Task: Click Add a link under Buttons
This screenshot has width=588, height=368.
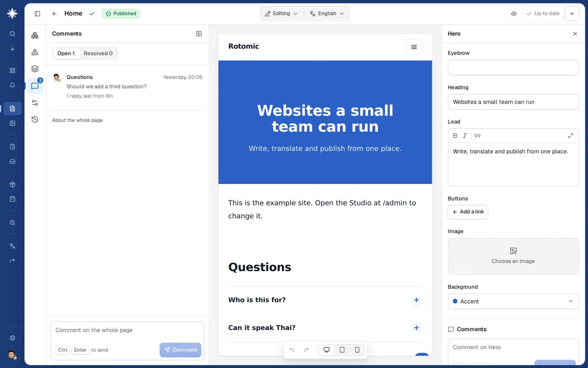Action: pos(468,212)
